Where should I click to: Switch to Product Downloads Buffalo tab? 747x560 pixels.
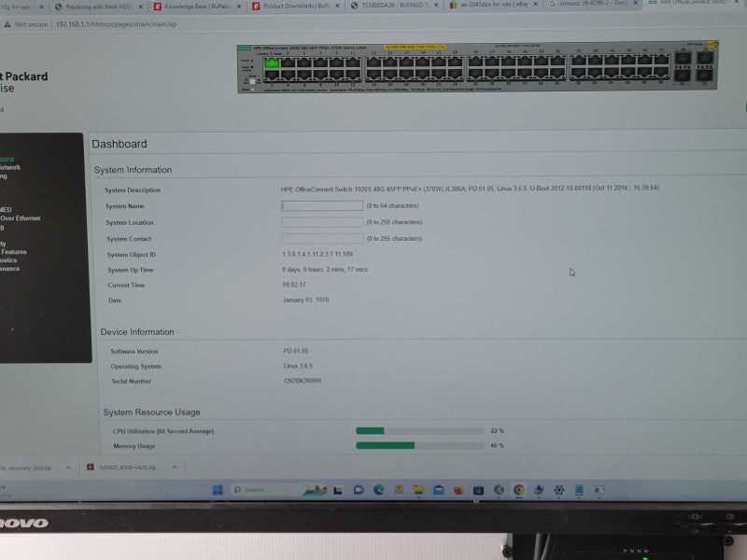[295, 6]
